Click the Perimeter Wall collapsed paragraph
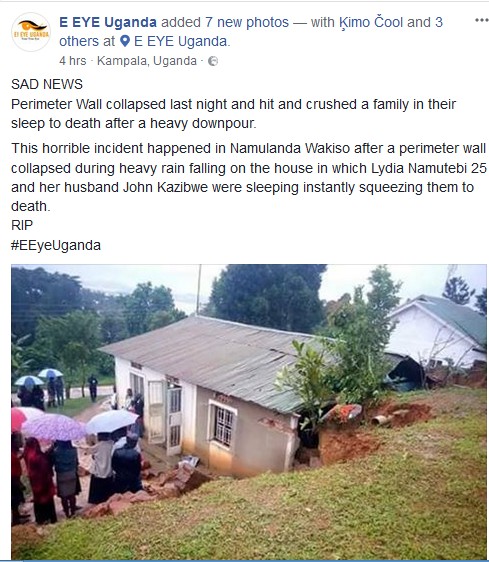Screen dimensions: 489x562 234,114
